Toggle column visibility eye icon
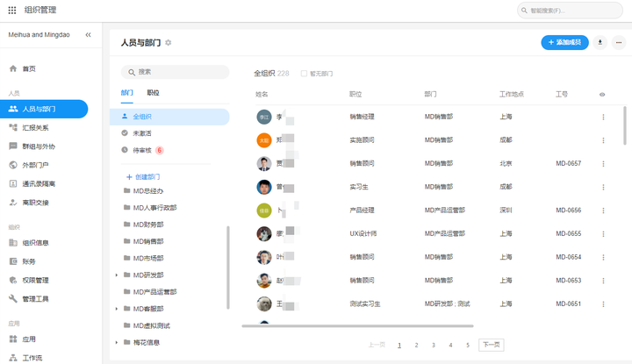The height and width of the screenshot is (364, 632). 602,95
